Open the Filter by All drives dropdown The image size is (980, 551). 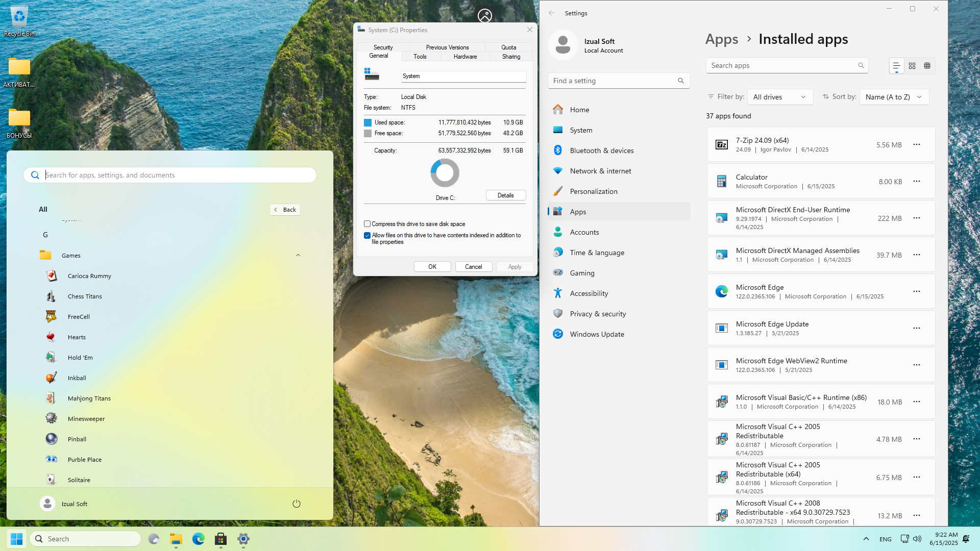pos(780,97)
